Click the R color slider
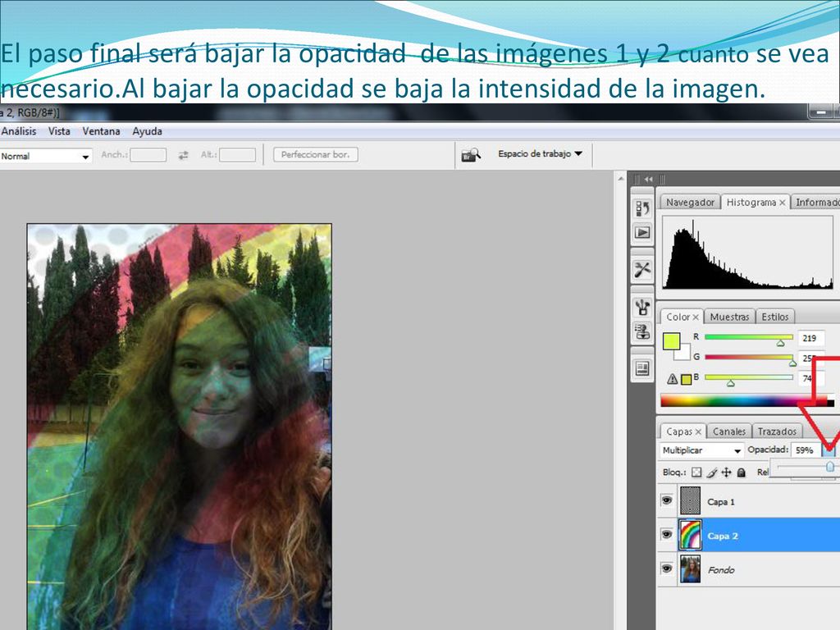This screenshot has height=630, width=840. point(749,337)
